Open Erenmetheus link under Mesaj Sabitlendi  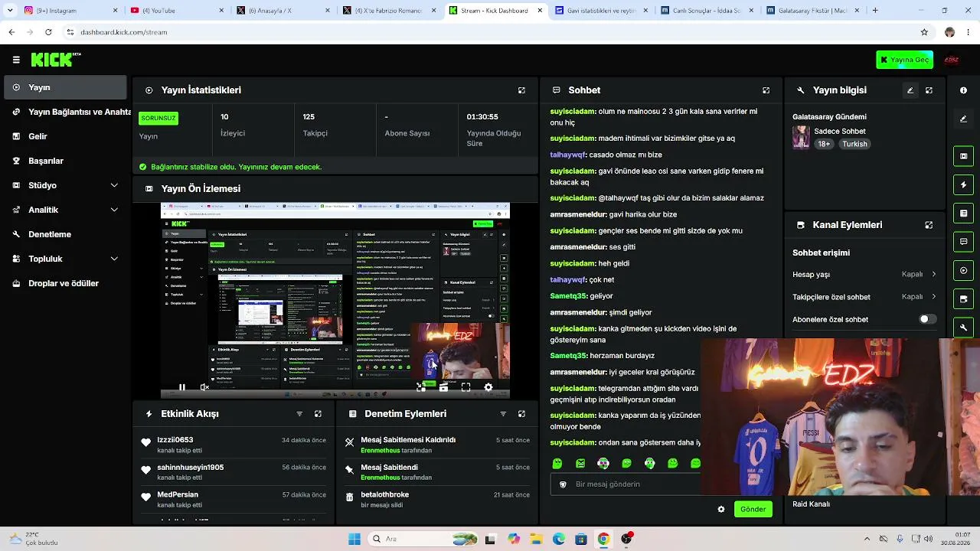(x=380, y=478)
